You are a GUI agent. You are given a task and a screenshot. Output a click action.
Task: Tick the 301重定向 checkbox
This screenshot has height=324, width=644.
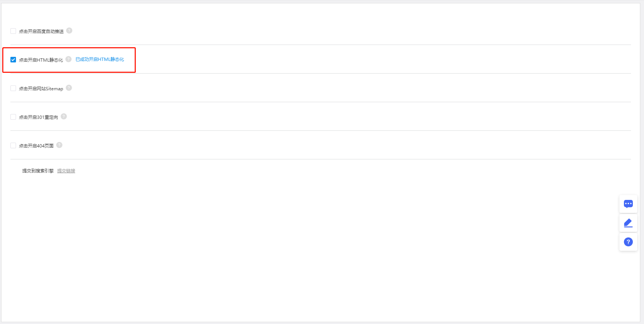(x=13, y=117)
